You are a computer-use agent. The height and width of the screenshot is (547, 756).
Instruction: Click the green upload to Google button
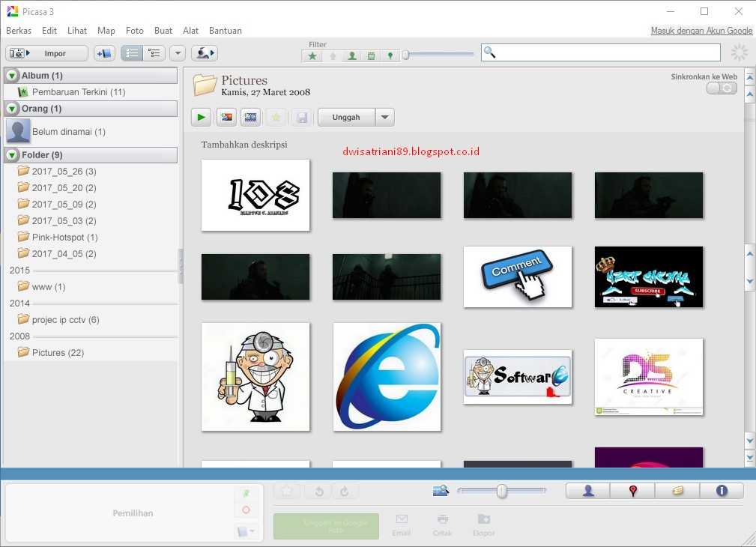coord(326,526)
